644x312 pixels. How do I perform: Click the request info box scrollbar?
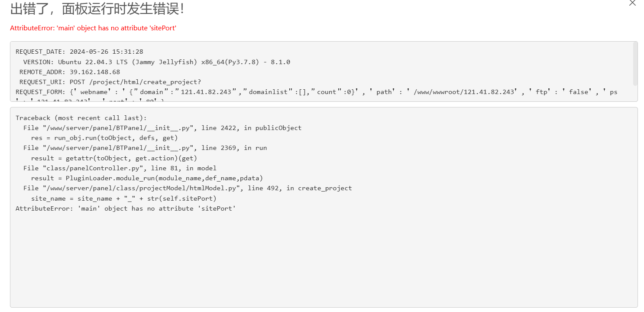(635, 63)
